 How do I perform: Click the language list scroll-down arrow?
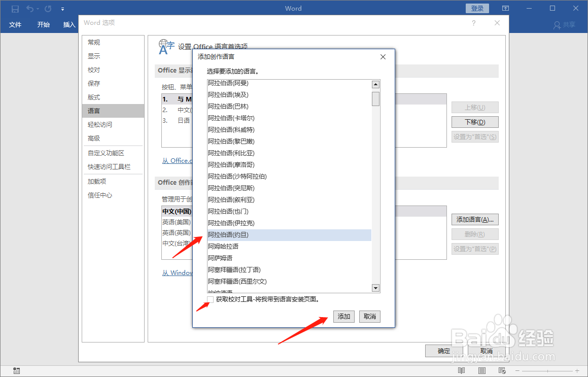pyautogui.click(x=375, y=288)
